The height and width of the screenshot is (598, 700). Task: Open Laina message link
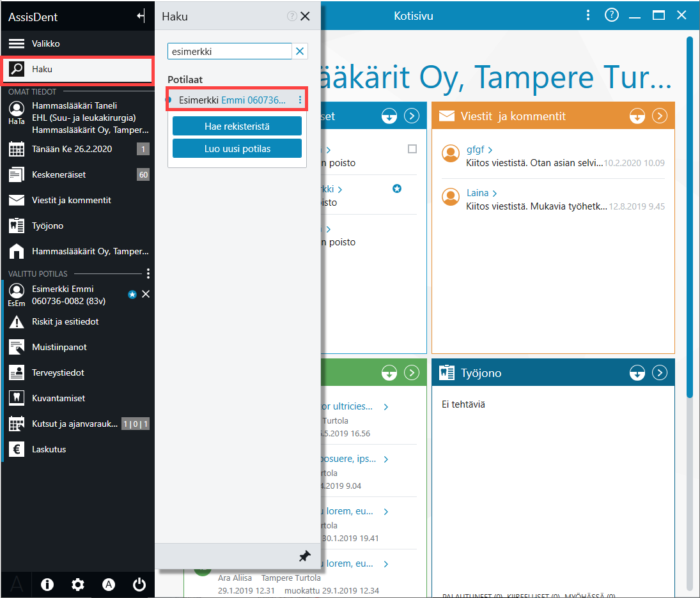[x=482, y=193]
